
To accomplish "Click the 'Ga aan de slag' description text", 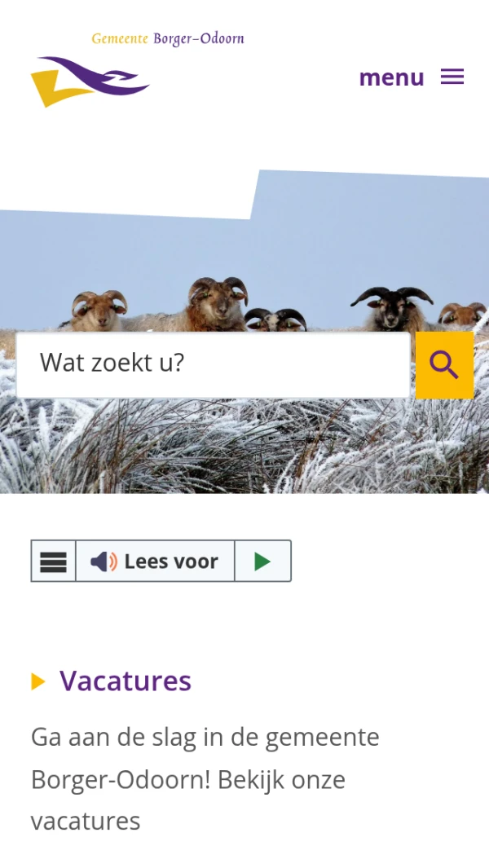I will point(205,779).
